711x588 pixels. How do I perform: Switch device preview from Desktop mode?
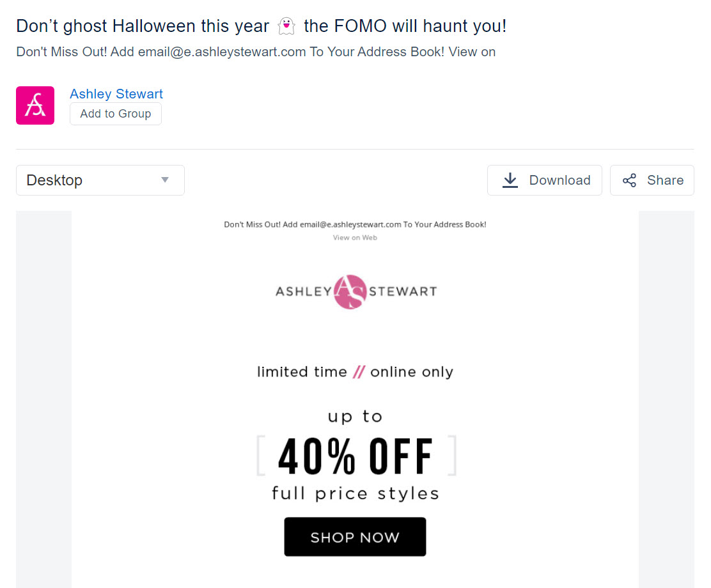100,180
